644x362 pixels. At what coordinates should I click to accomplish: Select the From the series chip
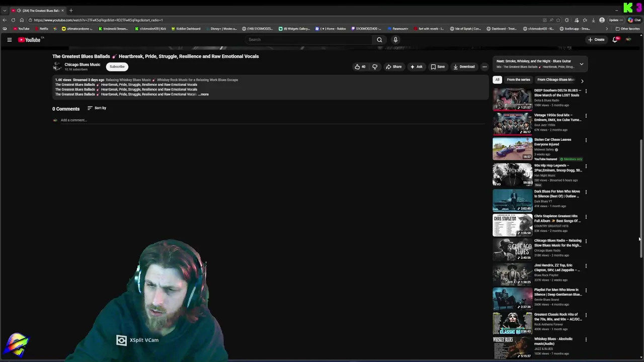tap(518, 79)
